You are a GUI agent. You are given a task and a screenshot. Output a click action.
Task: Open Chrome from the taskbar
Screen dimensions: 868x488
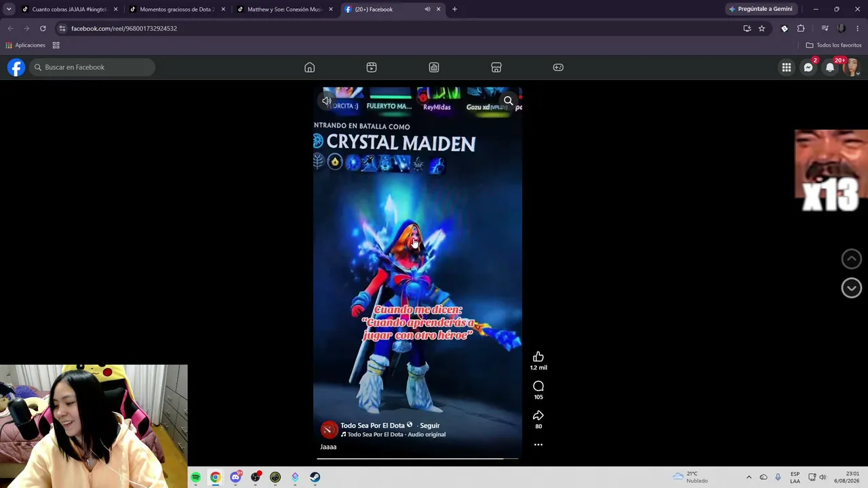[215, 477]
